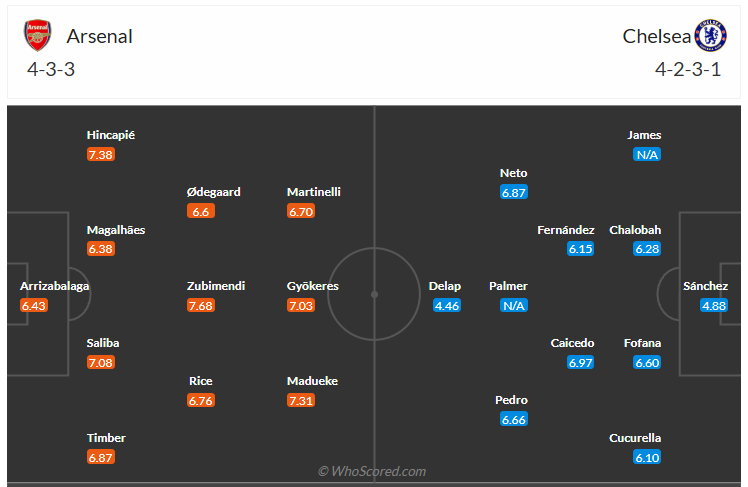Screen dimensions: 748x487
Task: Open Saliba's player name
Action: (x=103, y=343)
